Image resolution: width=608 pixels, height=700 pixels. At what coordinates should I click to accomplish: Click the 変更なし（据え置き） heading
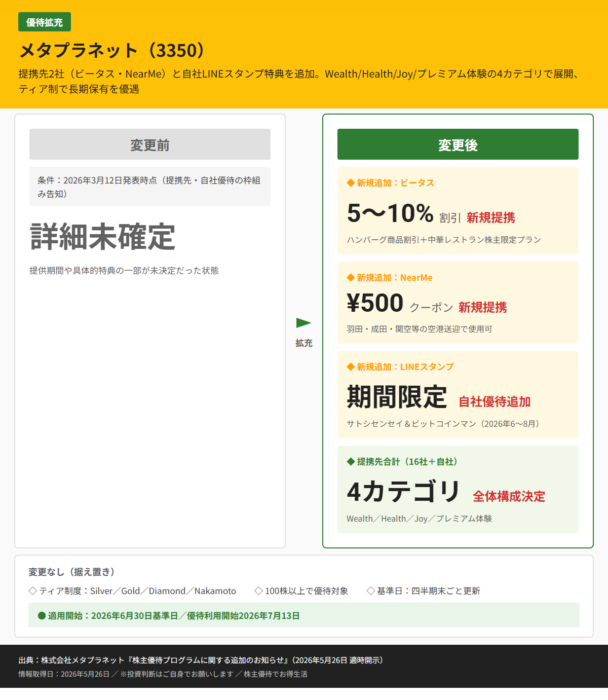pyautogui.click(x=71, y=572)
